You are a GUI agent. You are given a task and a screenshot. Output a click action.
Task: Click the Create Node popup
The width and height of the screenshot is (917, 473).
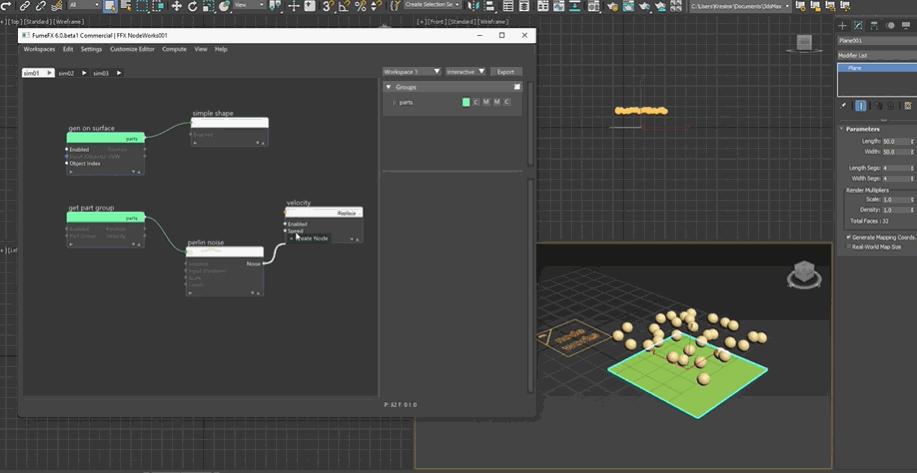point(311,238)
